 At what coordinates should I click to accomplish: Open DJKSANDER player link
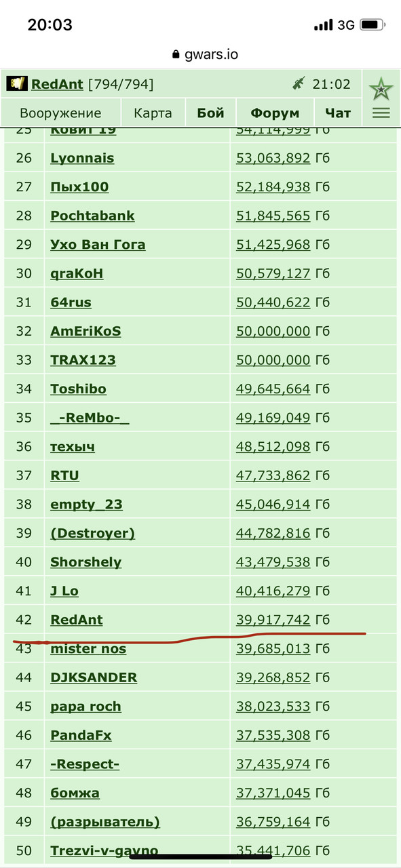coord(94,677)
